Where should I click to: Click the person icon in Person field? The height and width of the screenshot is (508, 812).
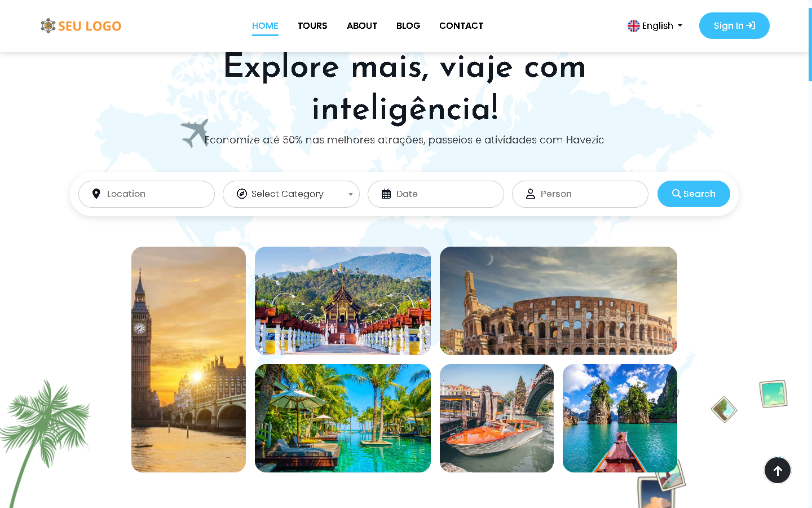[x=531, y=194]
